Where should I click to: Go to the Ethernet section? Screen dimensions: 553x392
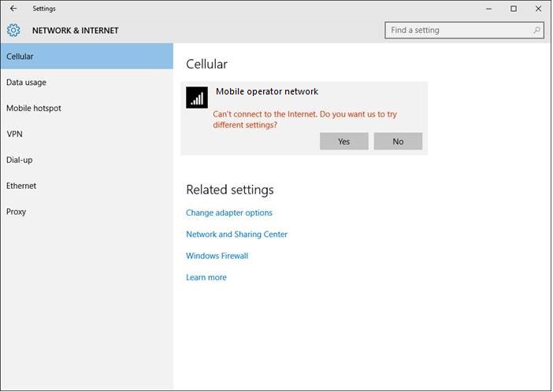click(87, 186)
